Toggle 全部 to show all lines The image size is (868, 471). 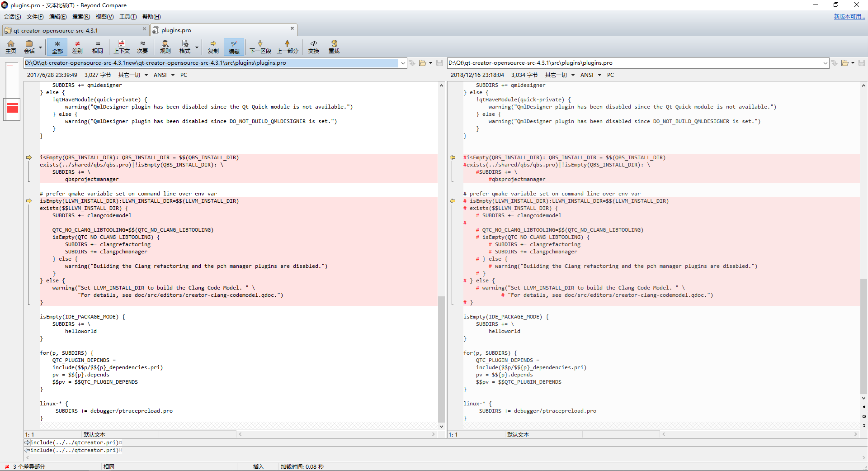pos(57,47)
